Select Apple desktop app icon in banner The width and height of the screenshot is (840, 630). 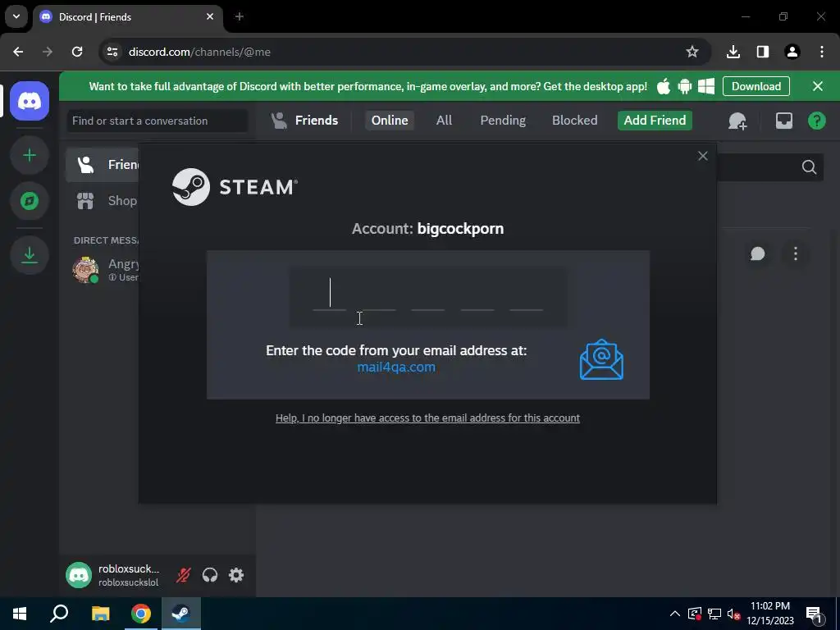663,86
